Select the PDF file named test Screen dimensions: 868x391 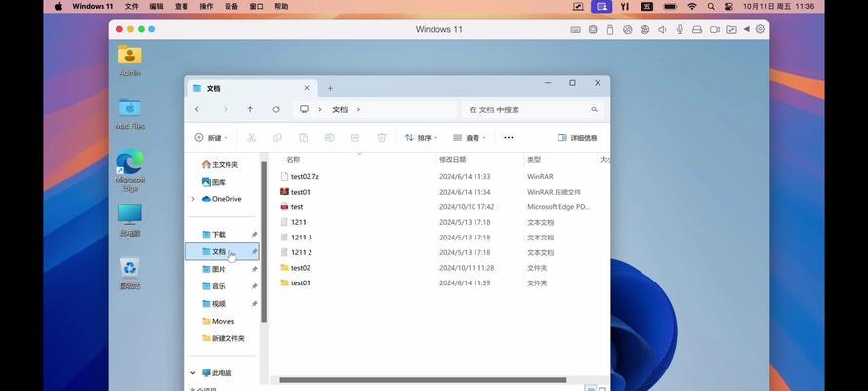pos(291,206)
